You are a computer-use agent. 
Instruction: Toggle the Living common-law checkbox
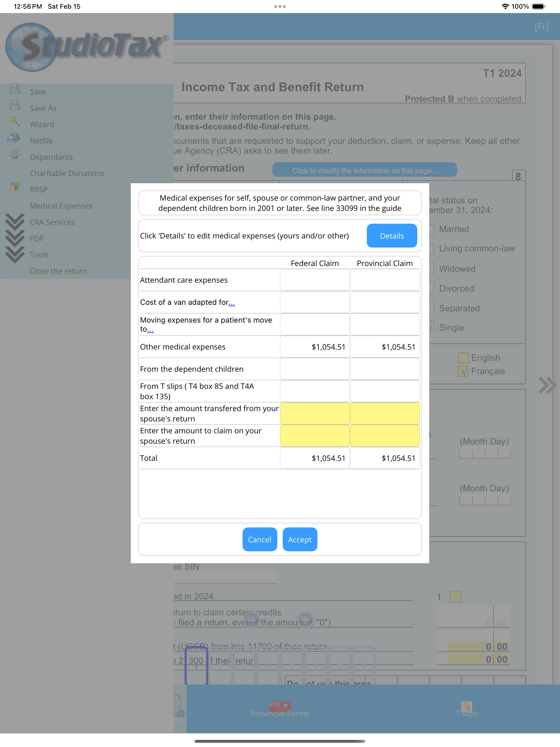pos(431,249)
